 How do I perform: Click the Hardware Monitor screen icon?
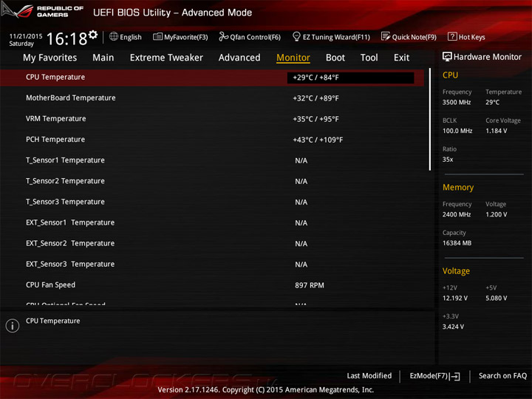447,57
